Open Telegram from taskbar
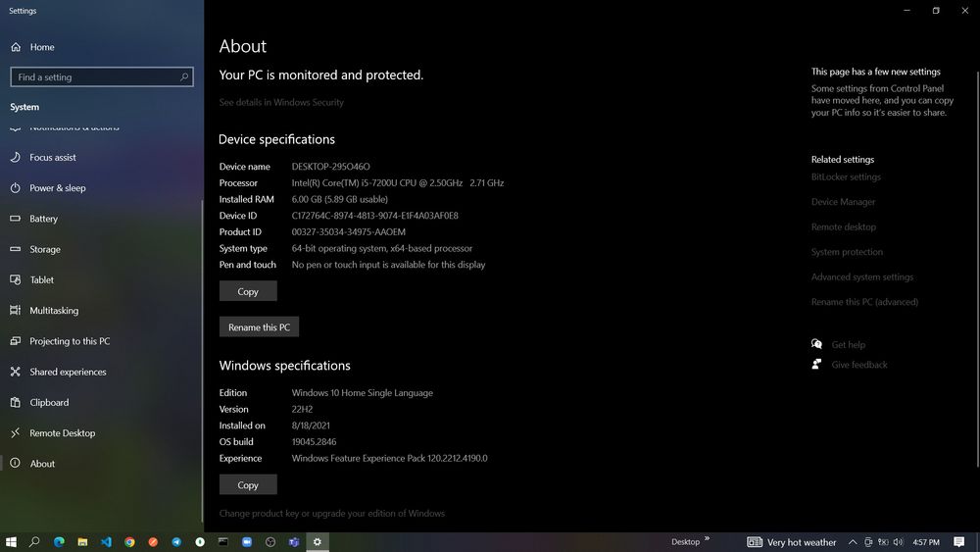This screenshot has width=980, height=552. pos(176,542)
